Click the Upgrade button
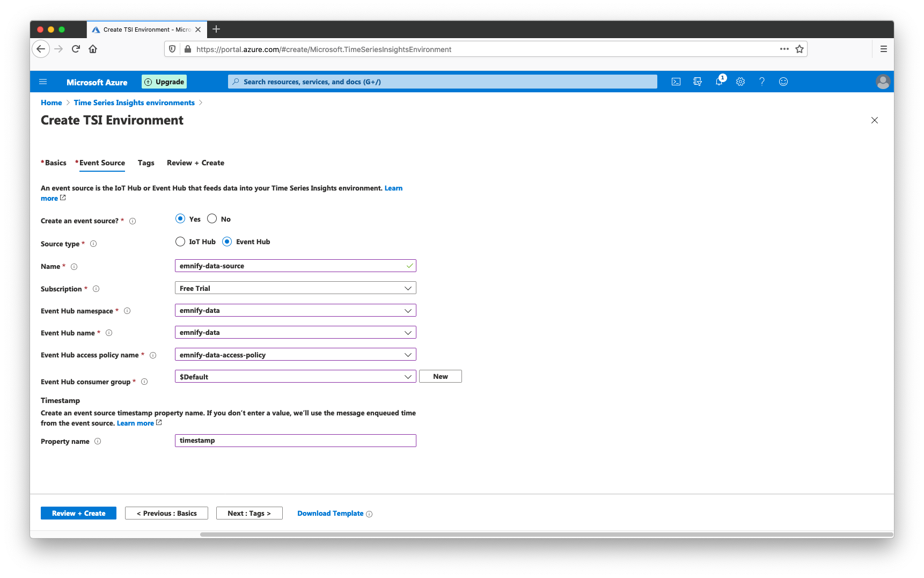Screen dimensions: 924x578 (164, 82)
